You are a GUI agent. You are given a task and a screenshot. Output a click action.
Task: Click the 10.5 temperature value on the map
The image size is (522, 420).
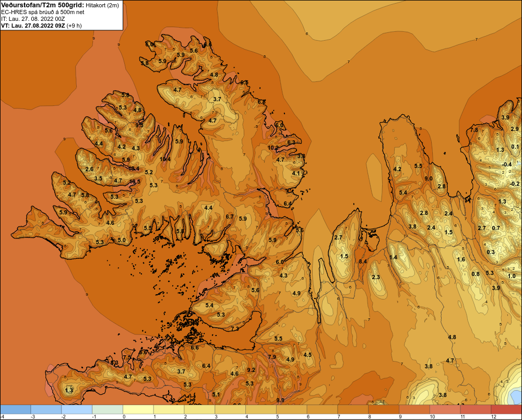point(135,182)
